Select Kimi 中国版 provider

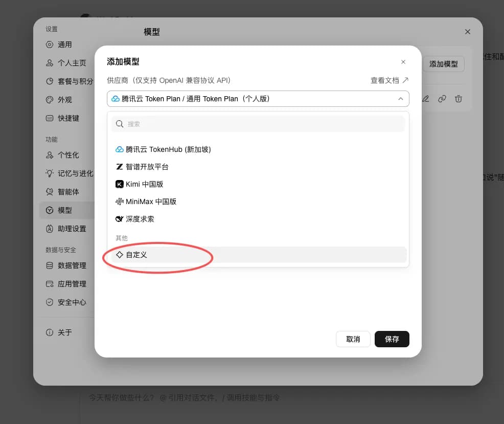tap(258, 184)
